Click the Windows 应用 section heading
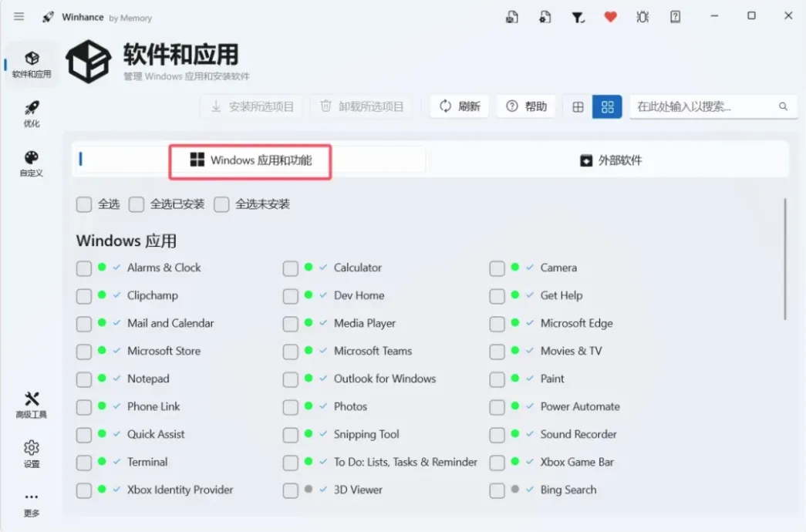 pos(126,241)
